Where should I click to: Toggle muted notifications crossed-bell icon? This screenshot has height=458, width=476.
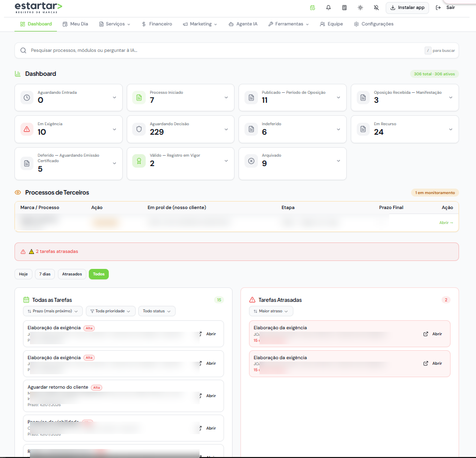point(376,7)
